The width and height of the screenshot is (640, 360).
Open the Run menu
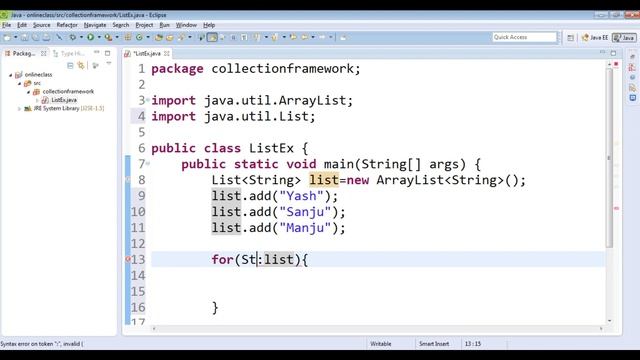pos(164,25)
